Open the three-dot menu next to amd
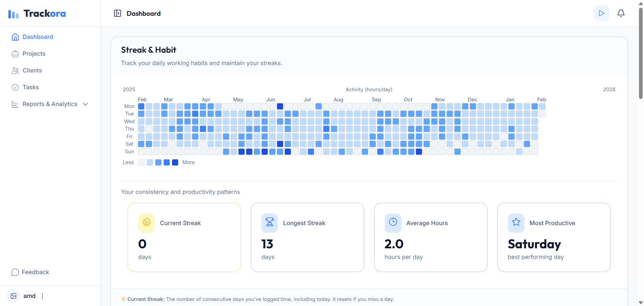This screenshot has width=644, height=306. pyautogui.click(x=42, y=296)
